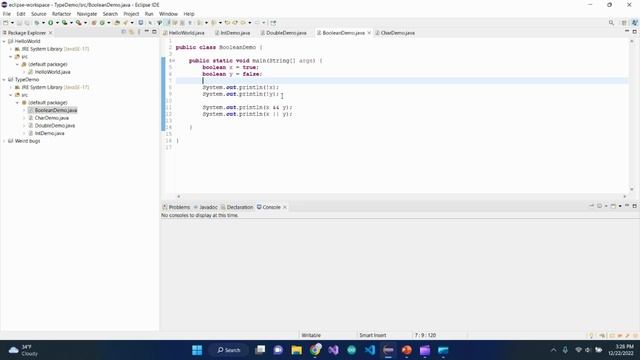
Task: Click the Smart Insert status bar entry
Action: click(373, 336)
